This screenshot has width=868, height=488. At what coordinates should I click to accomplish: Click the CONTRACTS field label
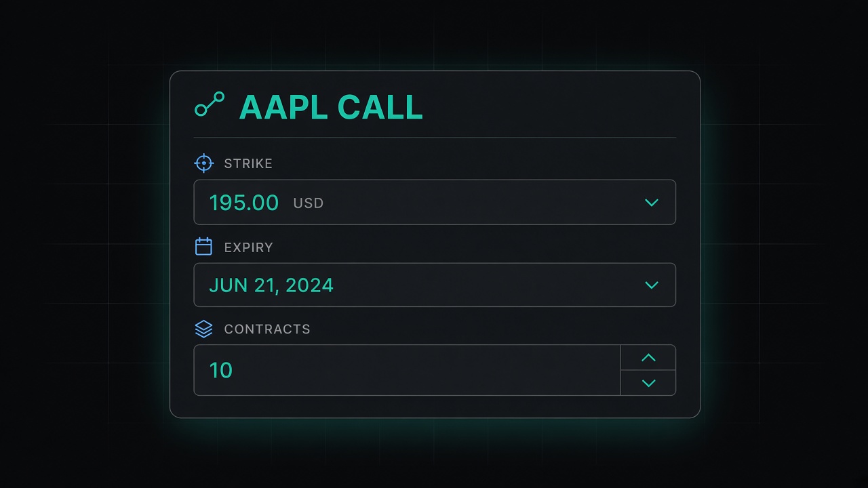267,329
